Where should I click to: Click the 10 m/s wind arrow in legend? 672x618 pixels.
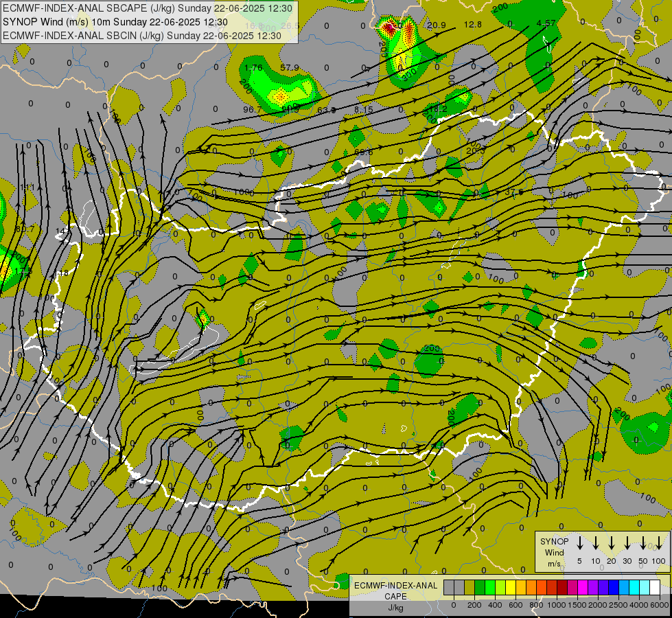596,542
